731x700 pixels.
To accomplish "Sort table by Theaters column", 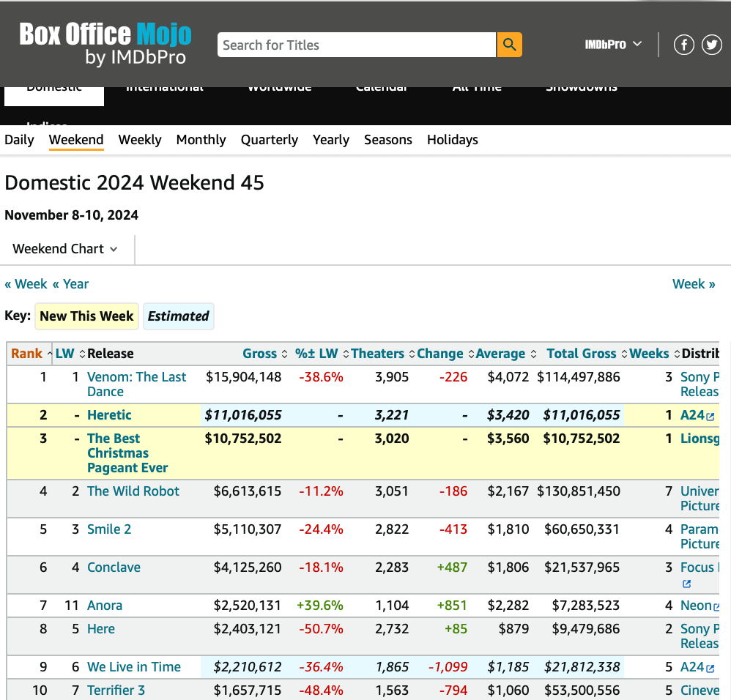I will click(383, 353).
